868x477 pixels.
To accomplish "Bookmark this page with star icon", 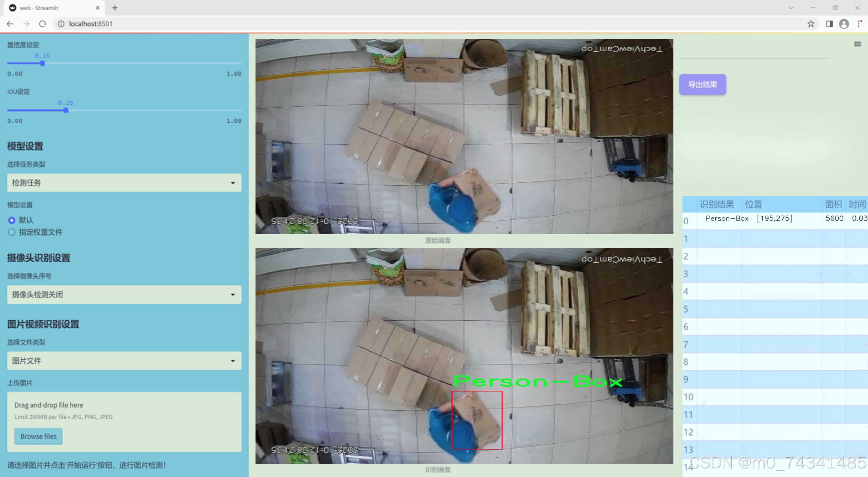I will [x=811, y=24].
